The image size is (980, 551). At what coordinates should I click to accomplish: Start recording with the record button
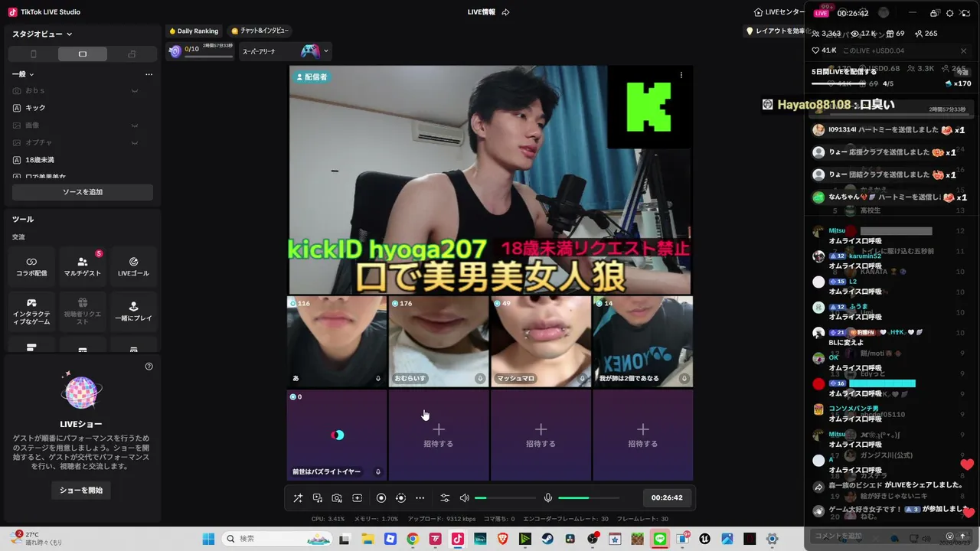pos(381,498)
